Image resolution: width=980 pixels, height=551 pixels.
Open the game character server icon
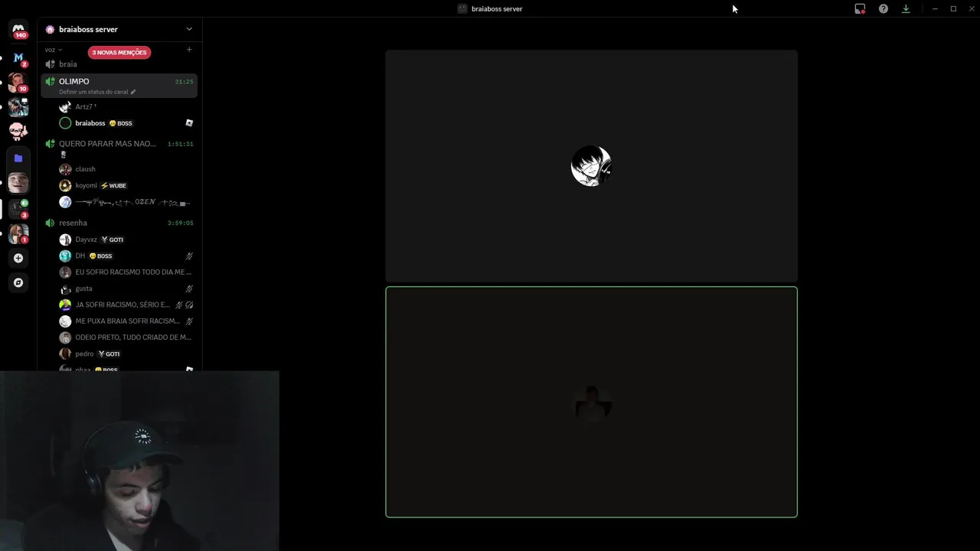click(x=18, y=106)
